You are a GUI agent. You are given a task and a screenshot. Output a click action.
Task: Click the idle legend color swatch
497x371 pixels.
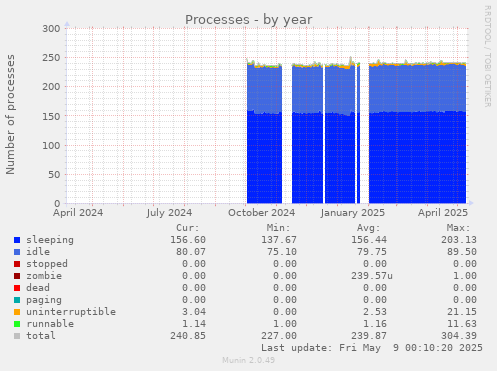tap(17, 252)
